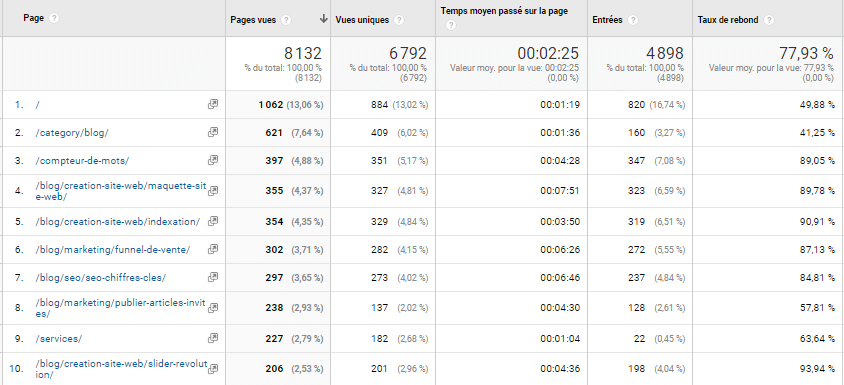844x385 pixels.
Task: Sort table by Entrées column header
Action: [x=607, y=20]
